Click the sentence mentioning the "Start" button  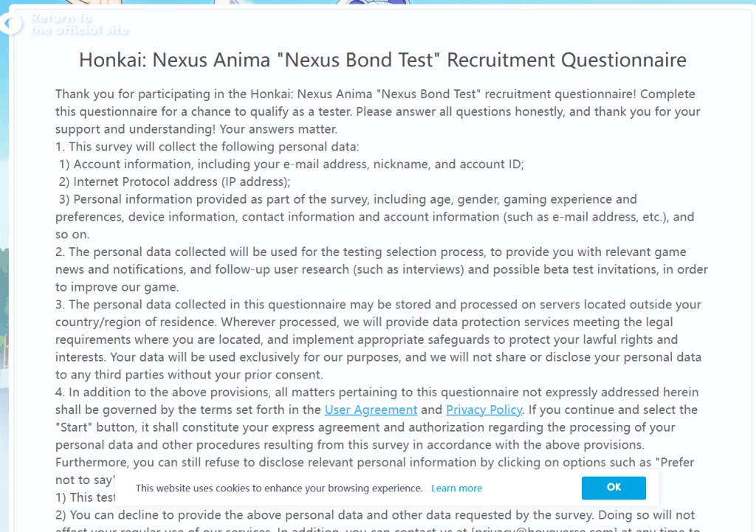[369, 427]
